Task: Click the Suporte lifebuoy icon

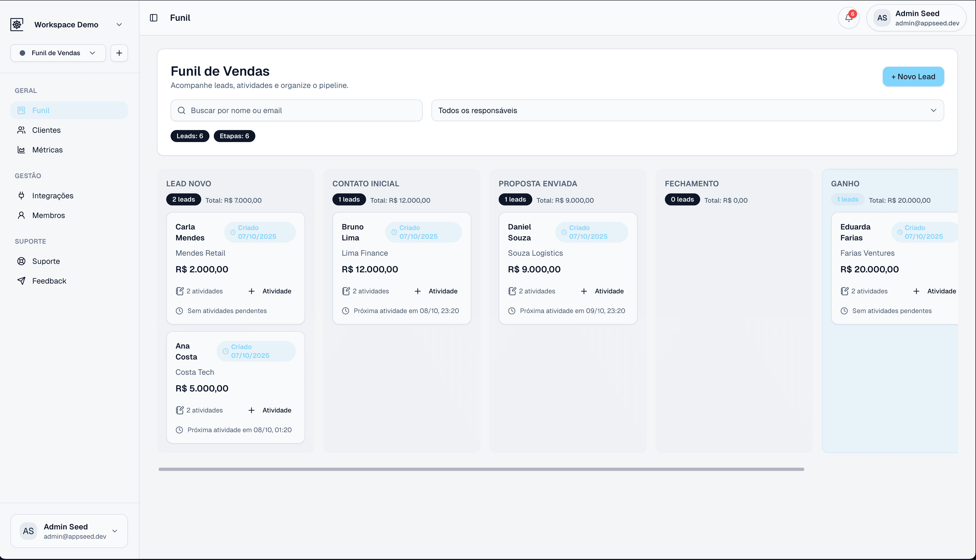Action: (22, 261)
